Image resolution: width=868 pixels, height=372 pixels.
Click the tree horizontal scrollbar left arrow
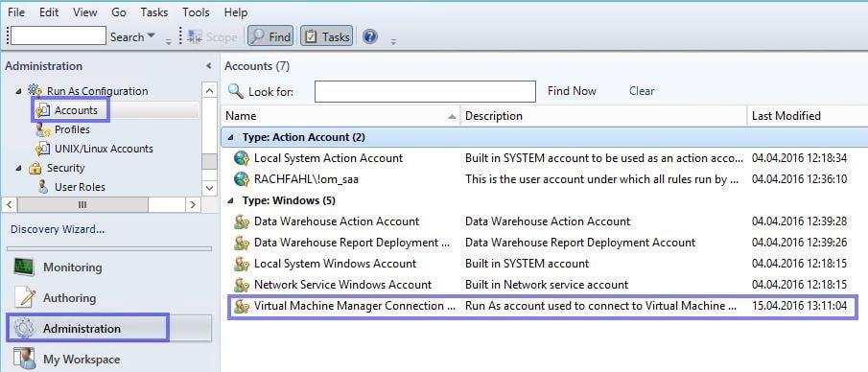[x=10, y=204]
